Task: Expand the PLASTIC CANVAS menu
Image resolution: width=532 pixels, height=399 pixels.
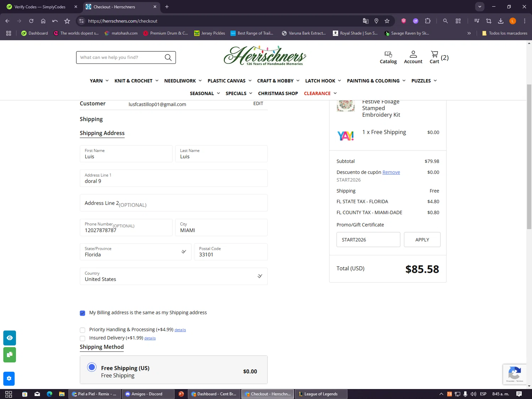Action: coord(229,81)
